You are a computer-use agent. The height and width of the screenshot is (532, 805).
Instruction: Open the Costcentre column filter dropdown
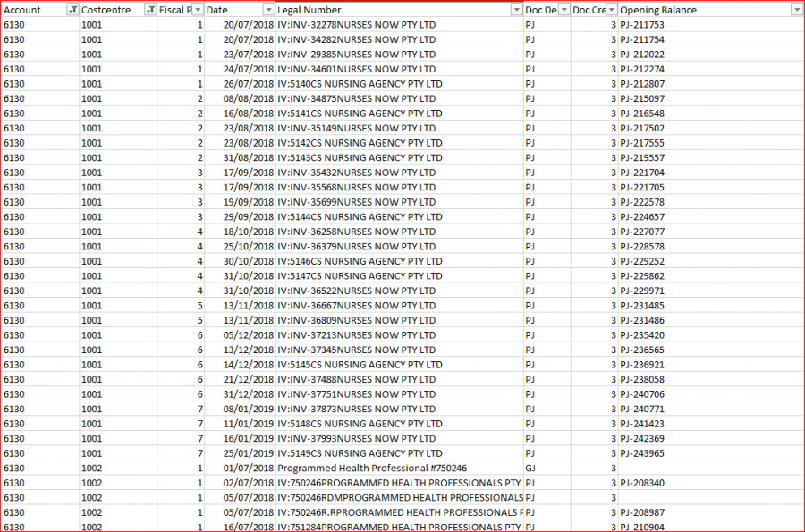click(150, 10)
